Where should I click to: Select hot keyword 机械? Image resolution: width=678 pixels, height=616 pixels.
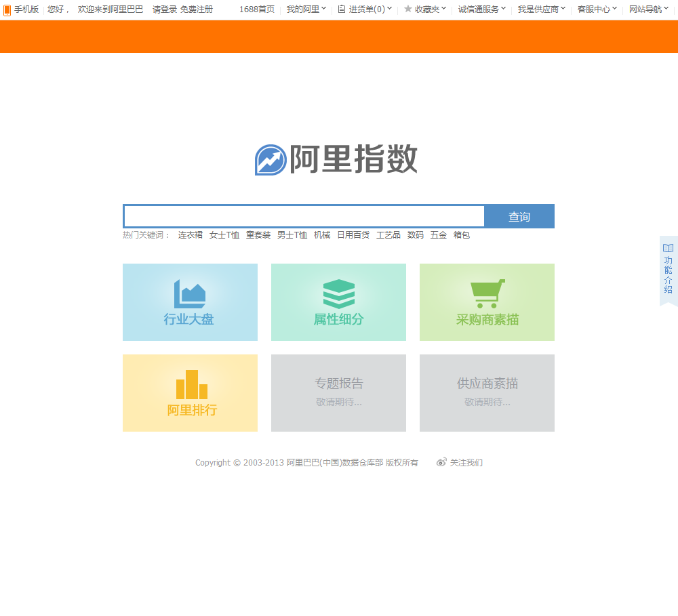322,234
